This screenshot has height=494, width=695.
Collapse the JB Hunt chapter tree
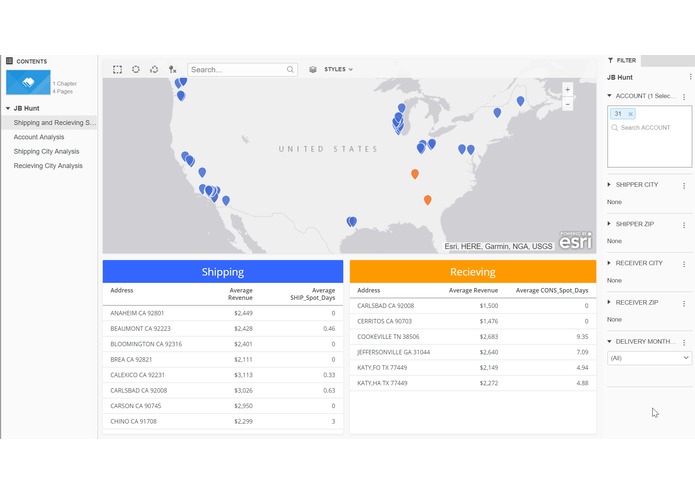coord(8,108)
